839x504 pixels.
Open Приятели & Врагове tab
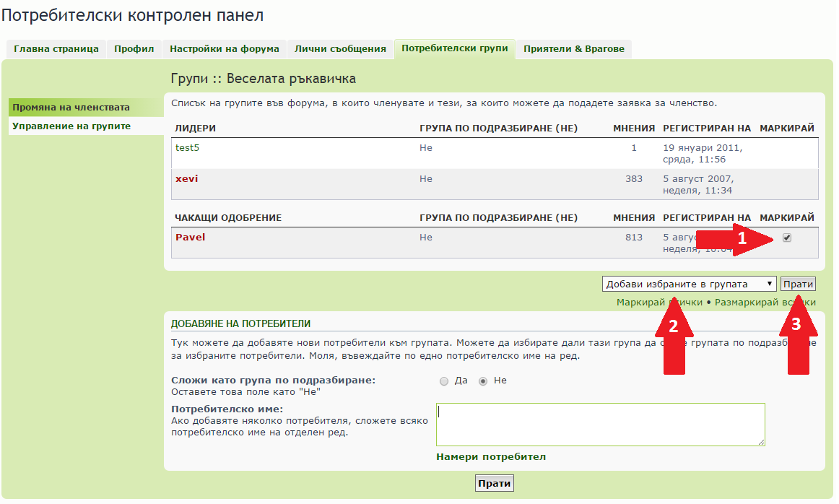click(x=574, y=49)
